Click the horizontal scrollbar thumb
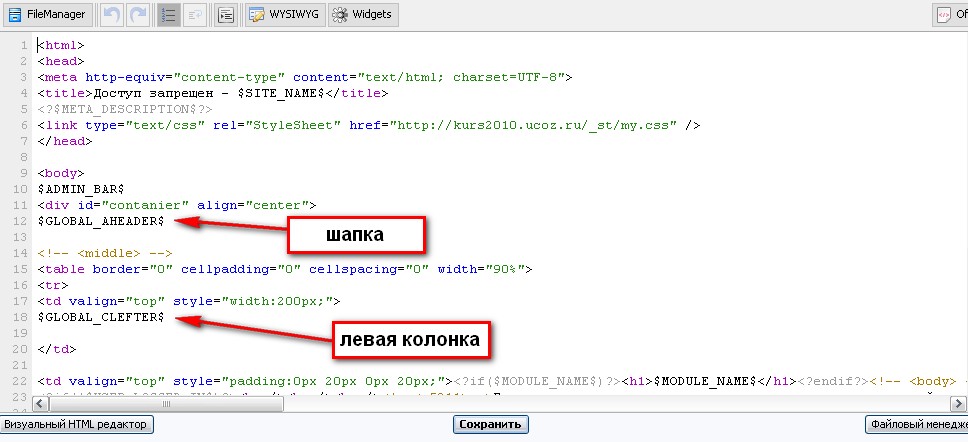 pyautogui.click(x=166, y=404)
